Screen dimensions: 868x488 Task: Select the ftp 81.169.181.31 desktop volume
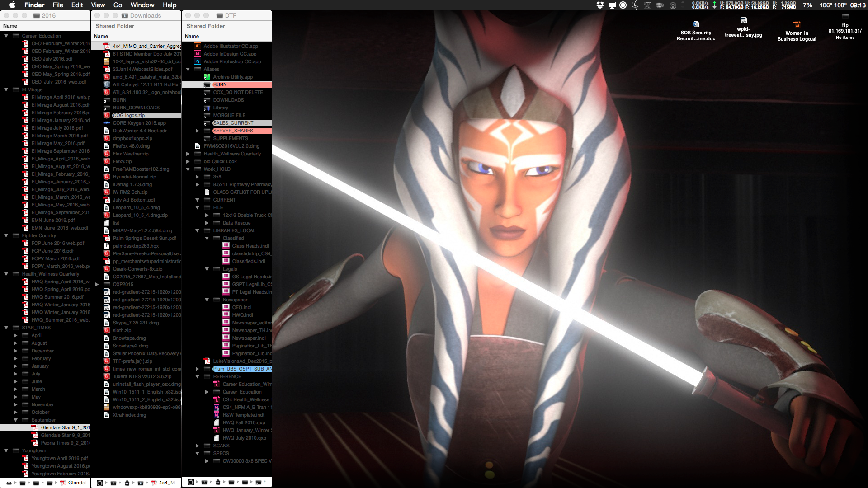[x=845, y=28]
